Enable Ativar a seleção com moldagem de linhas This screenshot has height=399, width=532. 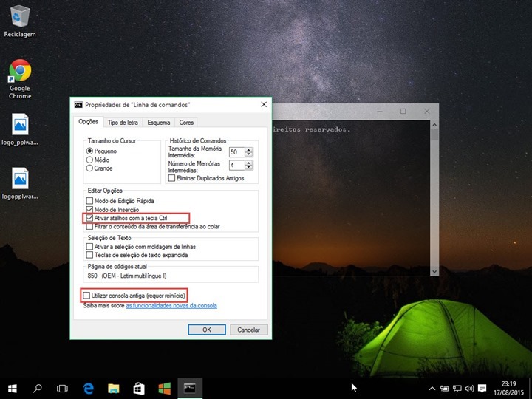tap(141, 247)
